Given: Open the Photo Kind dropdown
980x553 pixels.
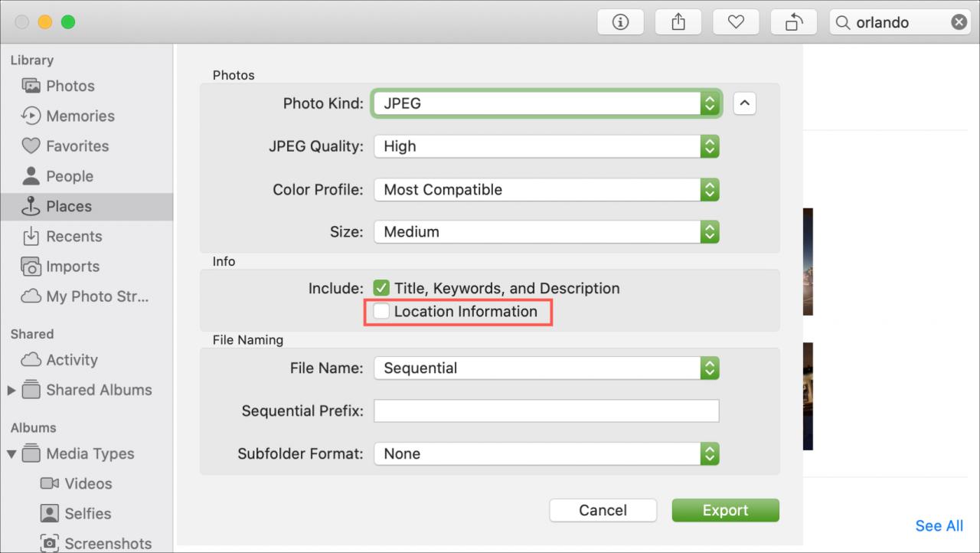Looking at the screenshot, I should 547,103.
